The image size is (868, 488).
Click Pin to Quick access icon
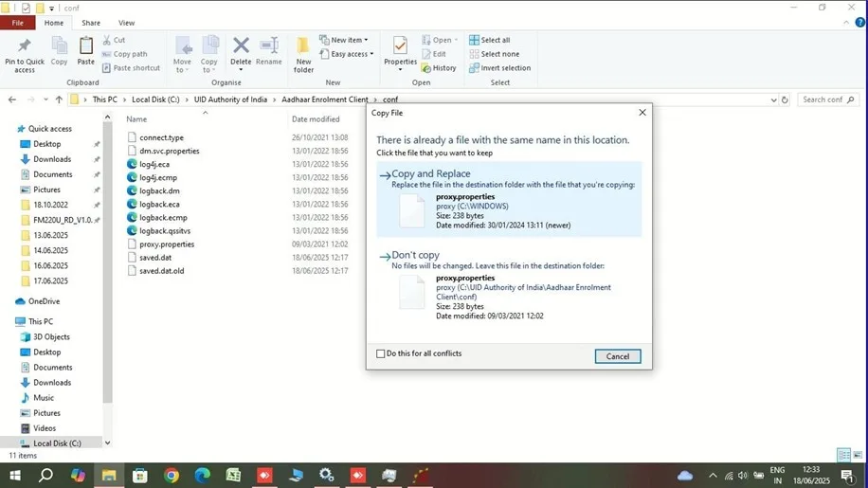25,45
